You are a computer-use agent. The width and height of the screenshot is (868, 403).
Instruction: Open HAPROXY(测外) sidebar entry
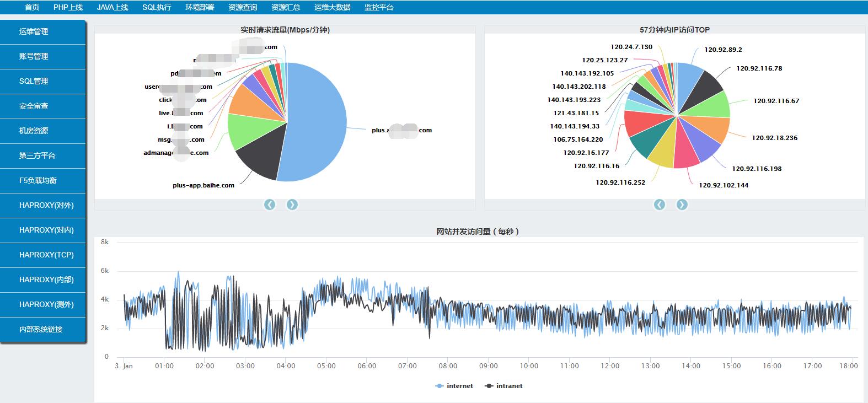[43, 305]
